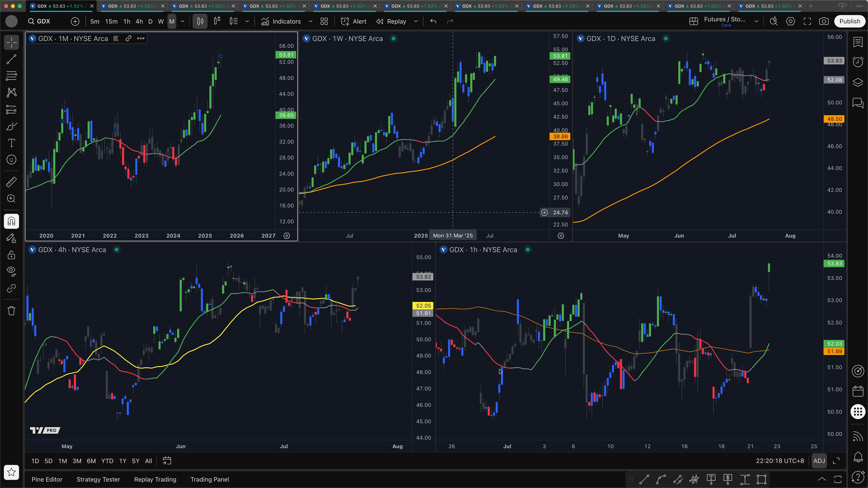
Task: Toggle magnet mode for drawings
Action: [x=12, y=221]
